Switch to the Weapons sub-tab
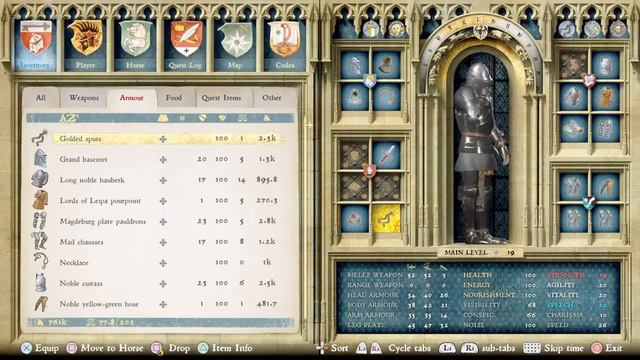Screen dimensions: 640x360 (x=84, y=98)
